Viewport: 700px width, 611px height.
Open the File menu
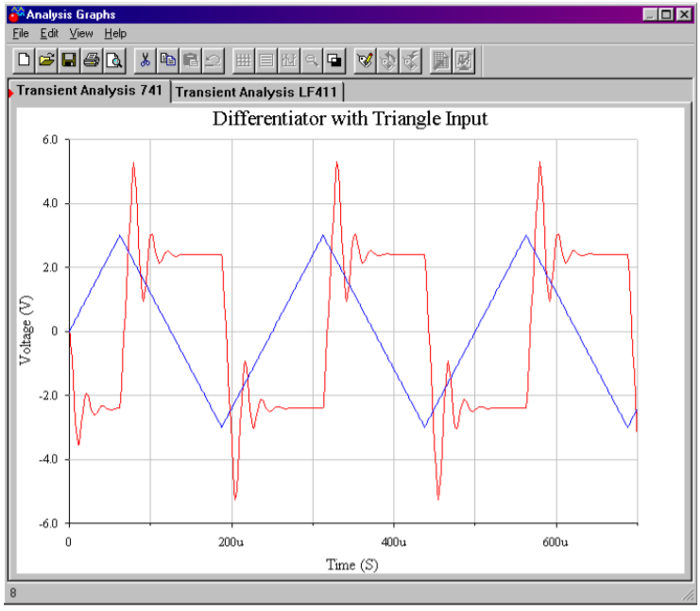coord(21,33)
